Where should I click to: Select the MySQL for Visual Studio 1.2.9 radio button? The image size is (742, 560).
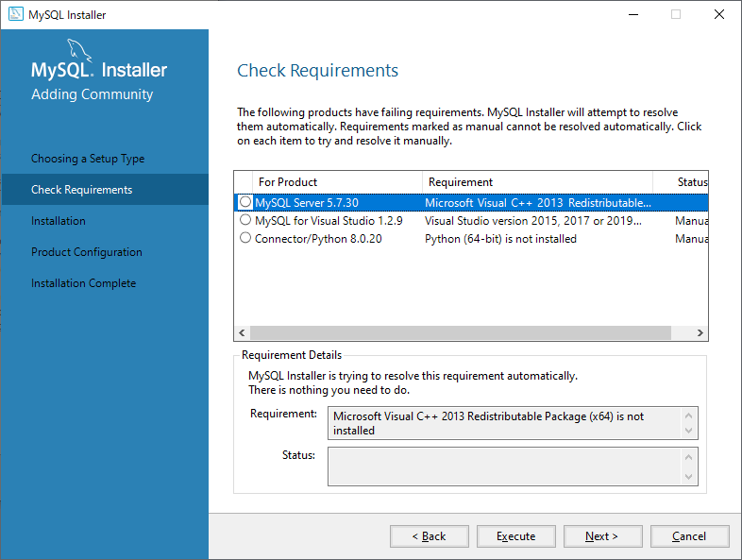(x=245, y=220)
